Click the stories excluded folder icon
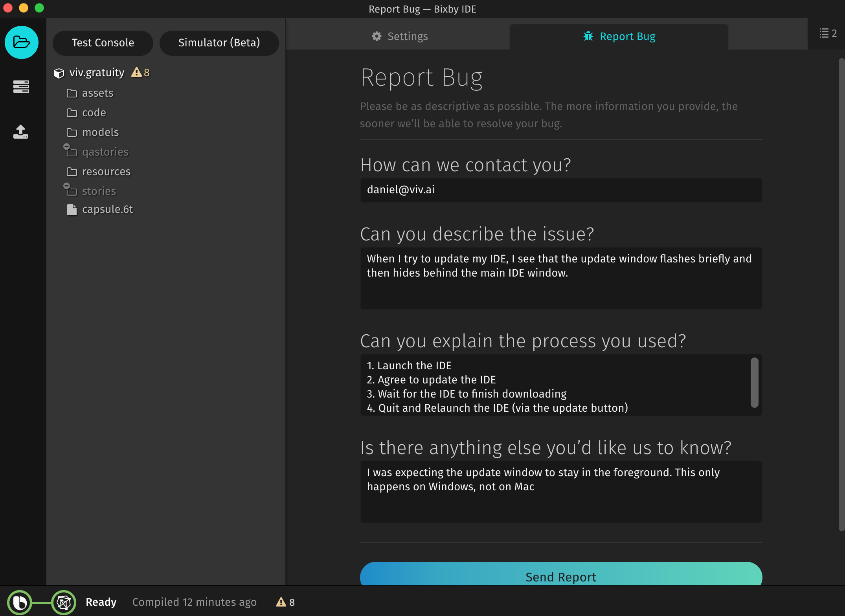Image resolution: width=845 pixels, height=616 pixels. (x=71, y=190)
